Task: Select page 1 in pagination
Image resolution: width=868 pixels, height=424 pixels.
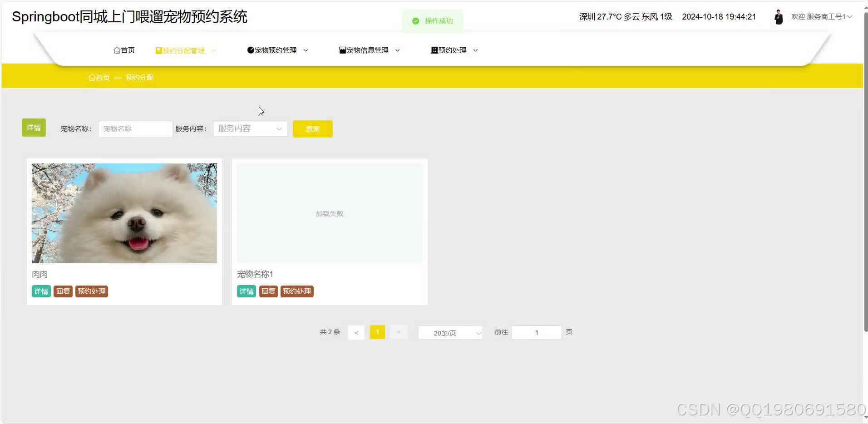Action: (377, 332)
